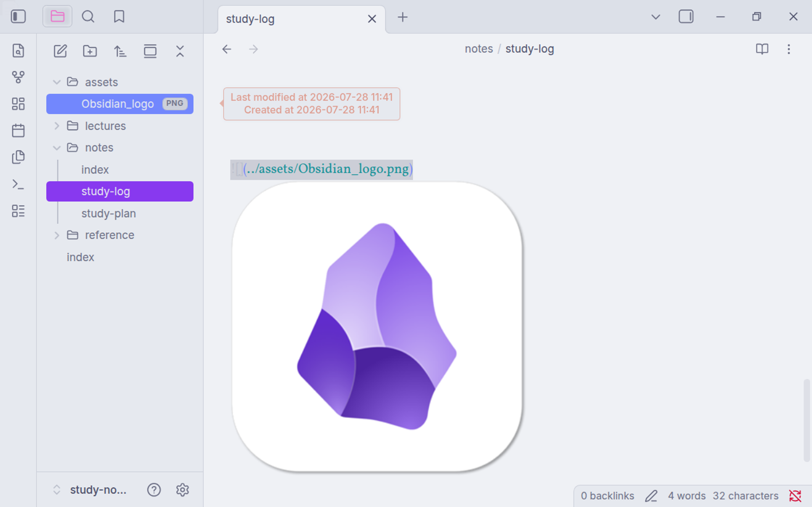Click the editor vertical scrollbar
The image size is (812, 507).
[x=807, y=421]
